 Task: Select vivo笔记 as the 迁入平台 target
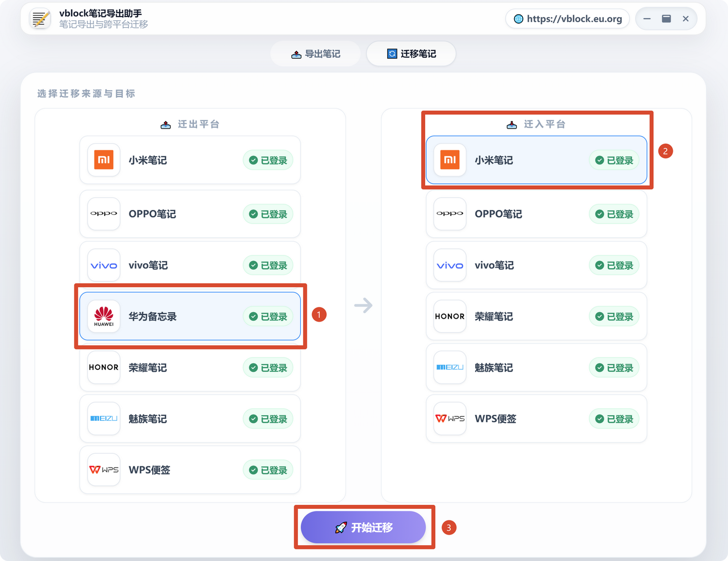(536, 265)
